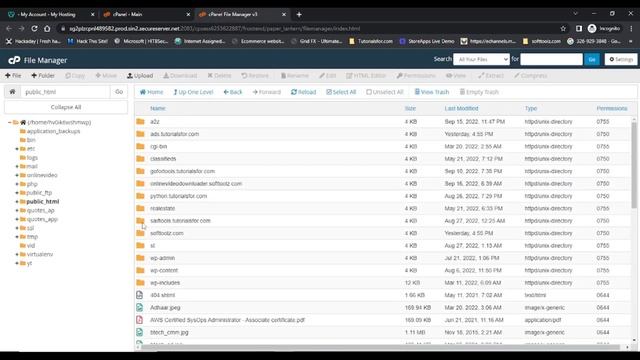Click the Move toolbar item
The image size is (640, 360).
[106, 76]
